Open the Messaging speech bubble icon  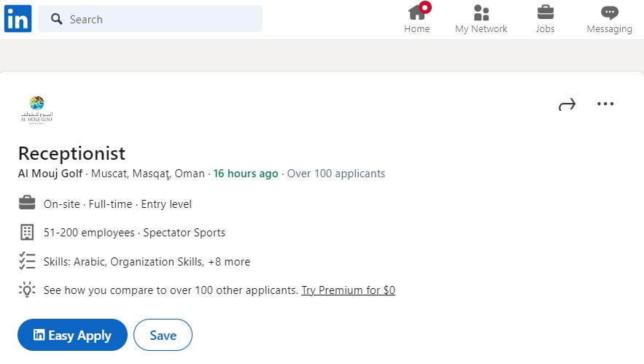coord(610,12)
